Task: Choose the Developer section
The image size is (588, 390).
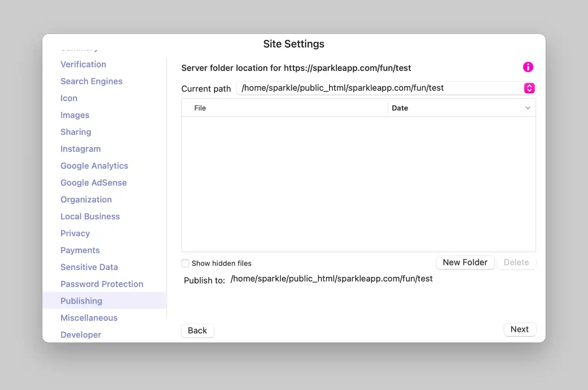Action: (81, 335)
